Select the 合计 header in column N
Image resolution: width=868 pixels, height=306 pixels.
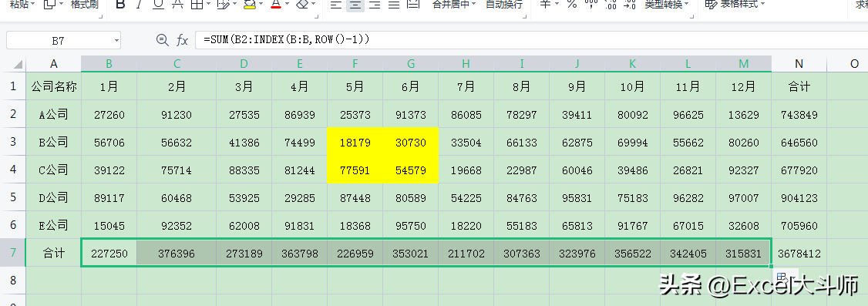[x=799, y=86]
